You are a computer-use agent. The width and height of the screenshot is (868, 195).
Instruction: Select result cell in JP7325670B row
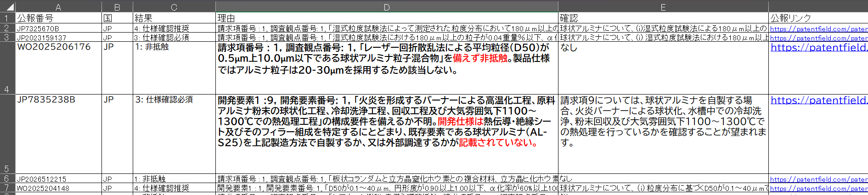(174, 28)
